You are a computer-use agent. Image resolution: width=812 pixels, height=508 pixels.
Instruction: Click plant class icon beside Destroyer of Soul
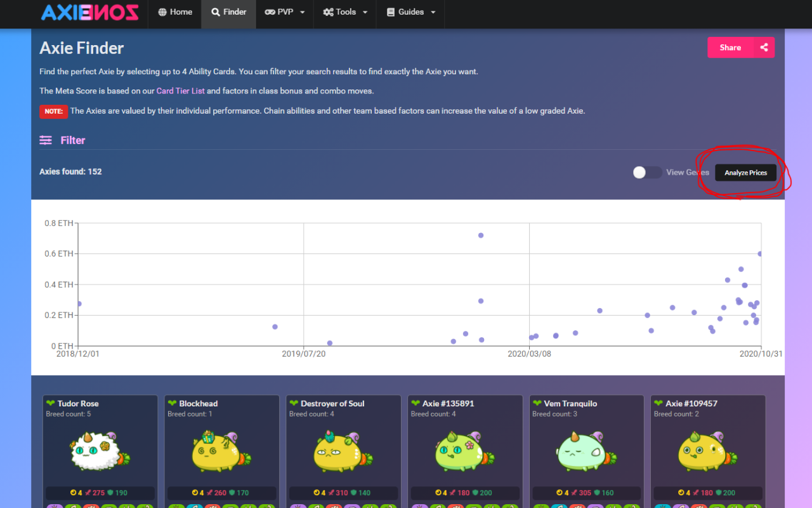click(x=294, y=403)
